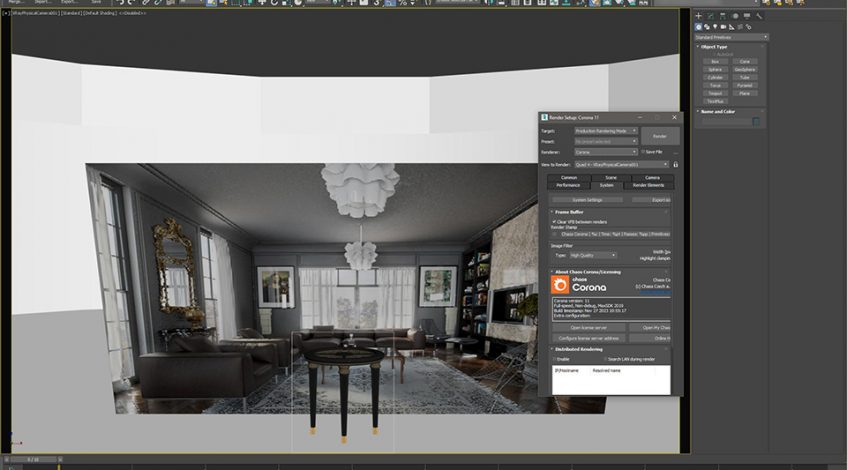This screenshot has height=470, width=847.
Task: Switch to the Modify panel icon
Action: (711, 16)
